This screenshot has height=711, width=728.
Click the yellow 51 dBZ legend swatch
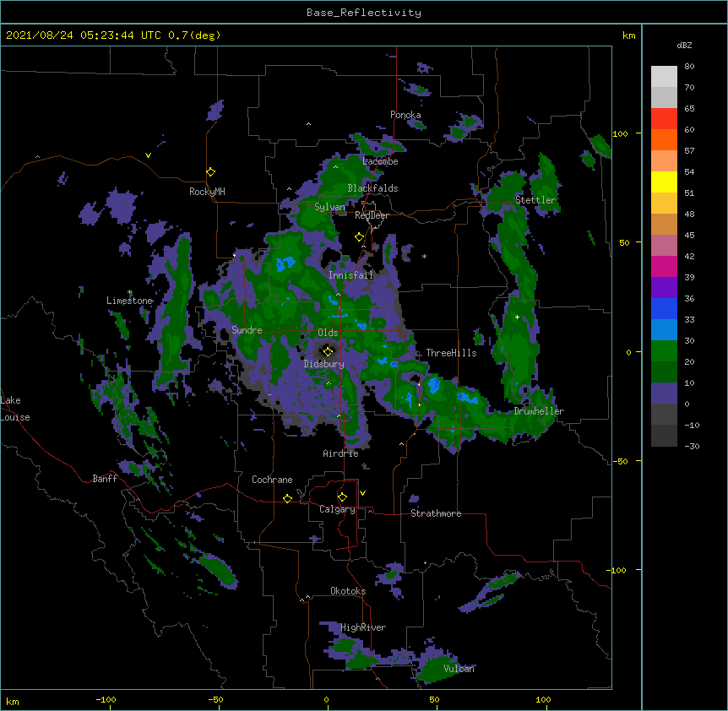click(664, 182)
